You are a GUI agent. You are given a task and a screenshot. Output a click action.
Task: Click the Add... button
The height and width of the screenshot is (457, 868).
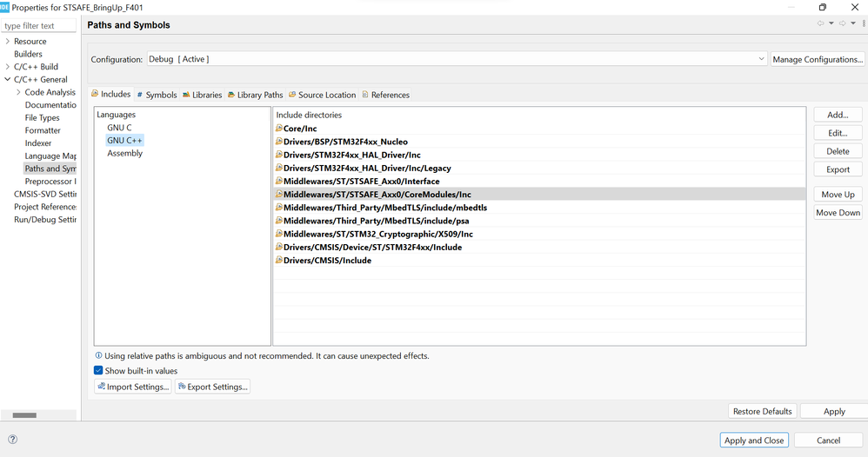838,115
